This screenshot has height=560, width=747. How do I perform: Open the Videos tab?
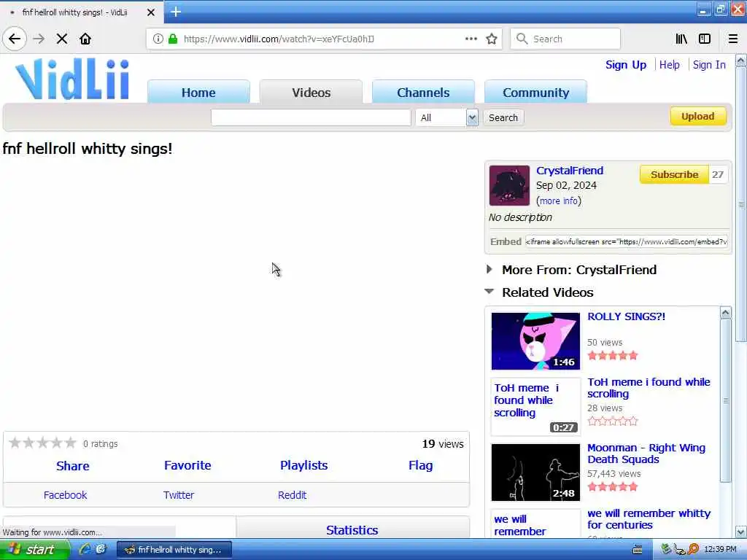click(x=311, y=92)
